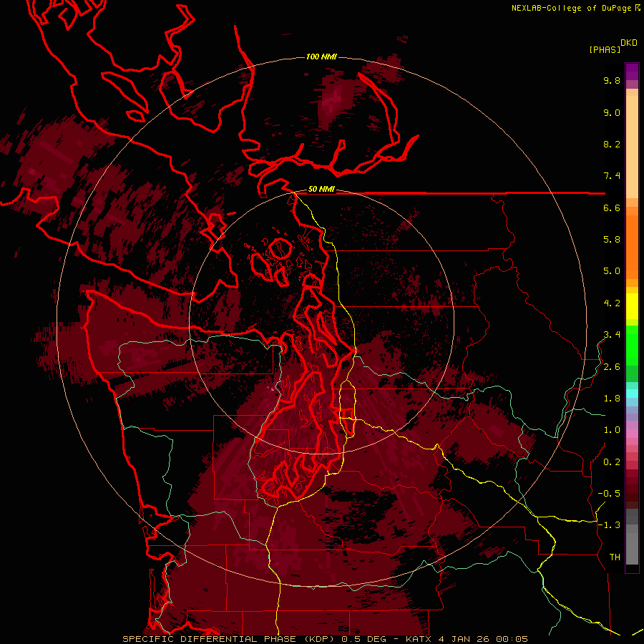Click the 0.2 legend value

pos(612,462)
